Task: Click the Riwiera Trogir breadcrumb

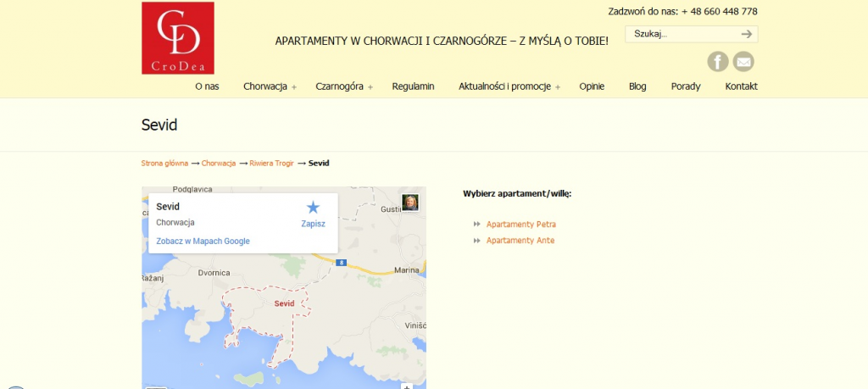Action: (271, 163)
